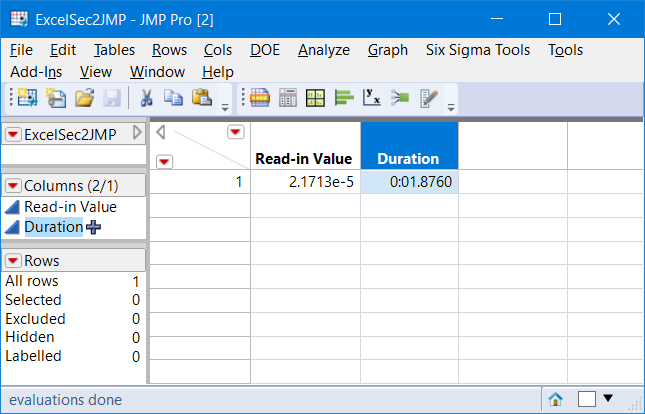Click the Copy toolbar icon
Image resolution: width=645 pixels, height=414 pixels.
[x=173, y=98]
